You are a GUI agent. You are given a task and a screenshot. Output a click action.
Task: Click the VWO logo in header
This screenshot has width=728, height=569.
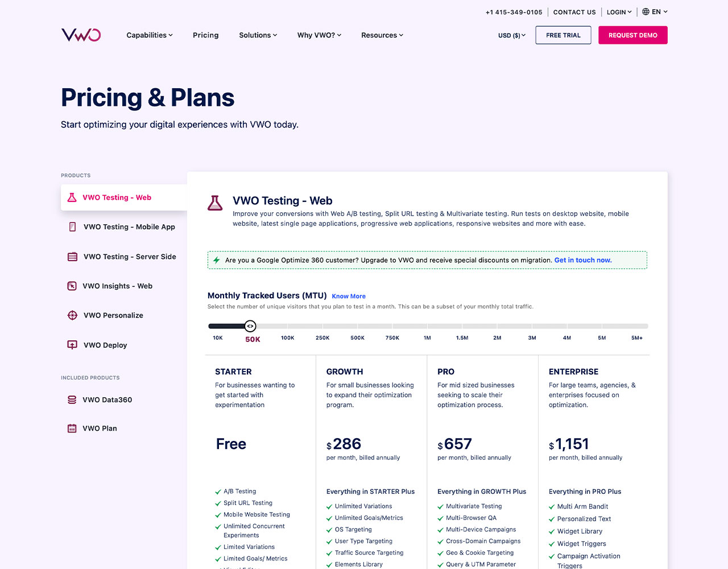81,35
